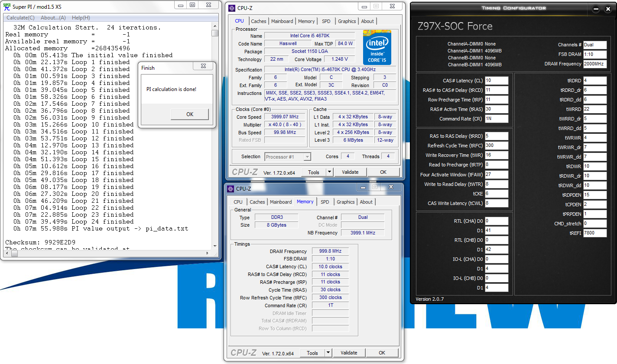Click the CAS# Latency (CL) value field
Screen dimensions: 617x364
point(496,81)
